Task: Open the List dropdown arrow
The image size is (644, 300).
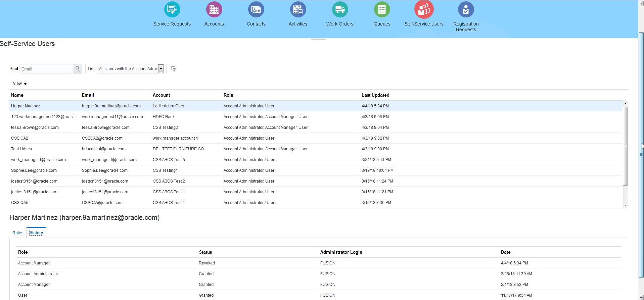Action: pos(161,69)
